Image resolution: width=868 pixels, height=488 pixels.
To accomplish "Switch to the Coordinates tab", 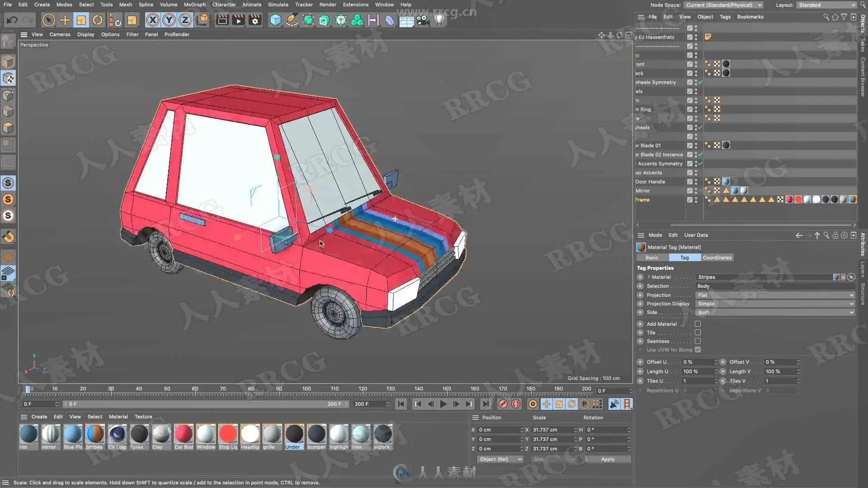I will point(717,258).
